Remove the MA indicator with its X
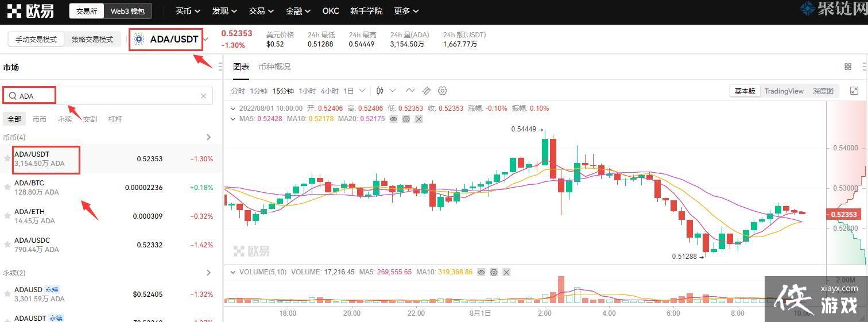868x322 pixels. pos(418,119)
